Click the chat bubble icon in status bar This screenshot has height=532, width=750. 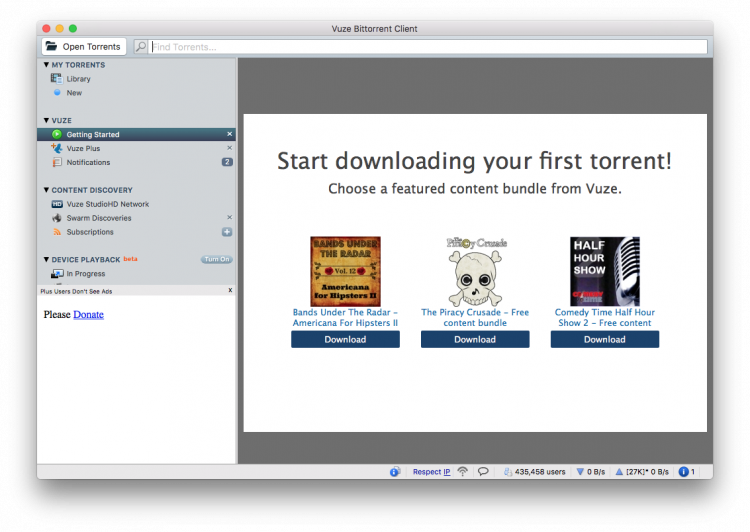483,472
